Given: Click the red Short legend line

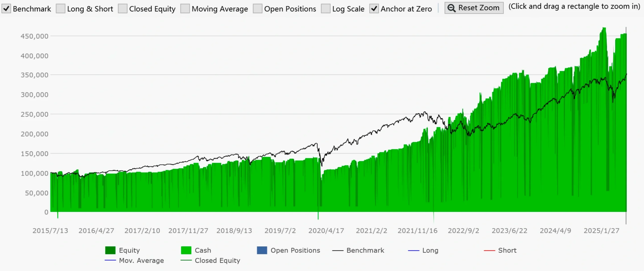Looking at the screenshot, I should pos(489,251).
